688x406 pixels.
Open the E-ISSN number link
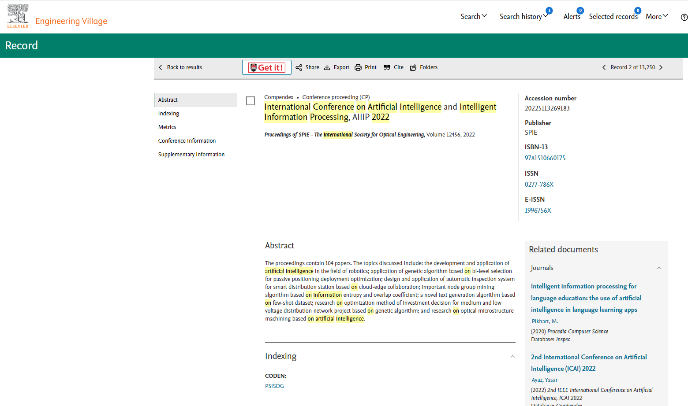pyautogui.click(x=538, y=210)
